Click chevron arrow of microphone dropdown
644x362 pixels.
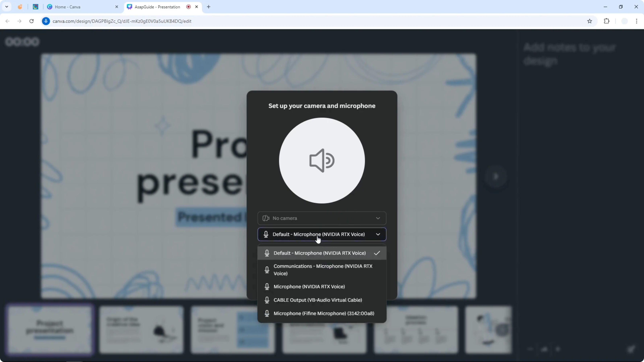[378, 234]
